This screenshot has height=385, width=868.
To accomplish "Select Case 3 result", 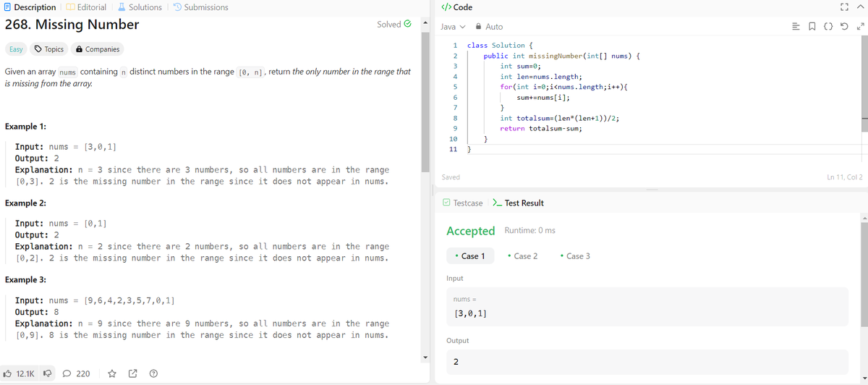I will pyautogui.click(x=575, y=256).
